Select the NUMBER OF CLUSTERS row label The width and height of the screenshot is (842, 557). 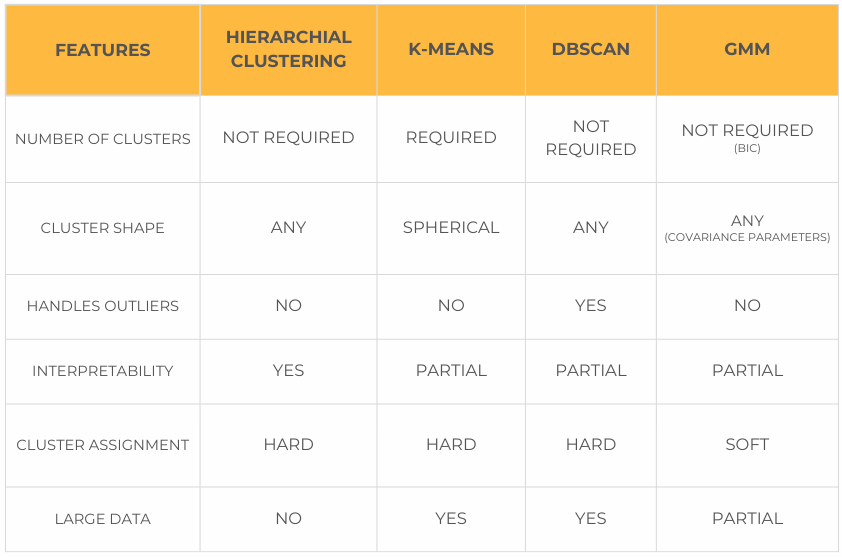(x=103, y=139)
